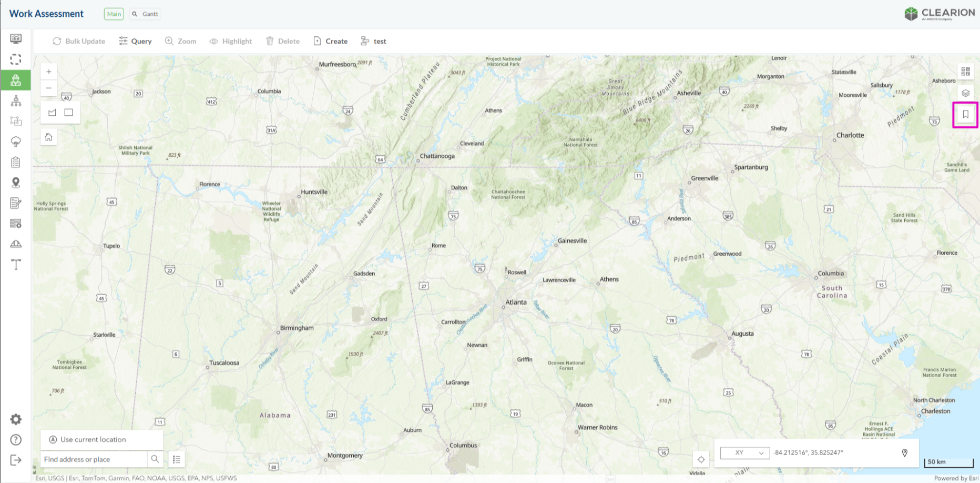980x483 pixels.
Task: Open the hard hat sidebar icon
Action: tap(16, 244)
